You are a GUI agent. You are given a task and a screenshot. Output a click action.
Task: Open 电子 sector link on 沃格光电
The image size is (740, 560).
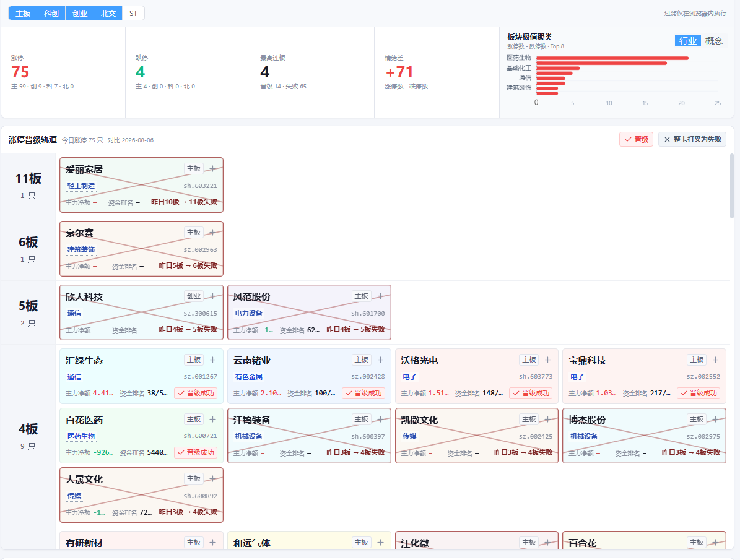click(410, 377)
